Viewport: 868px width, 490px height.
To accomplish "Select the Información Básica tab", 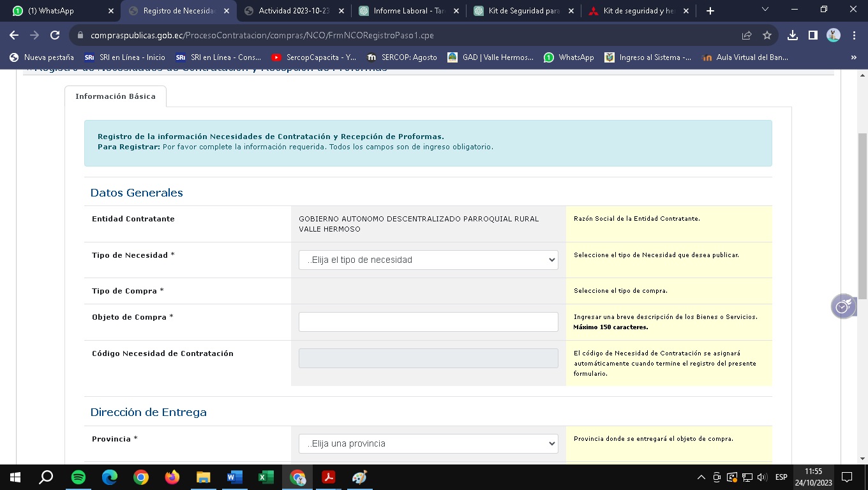I will (x=116, y=96).
